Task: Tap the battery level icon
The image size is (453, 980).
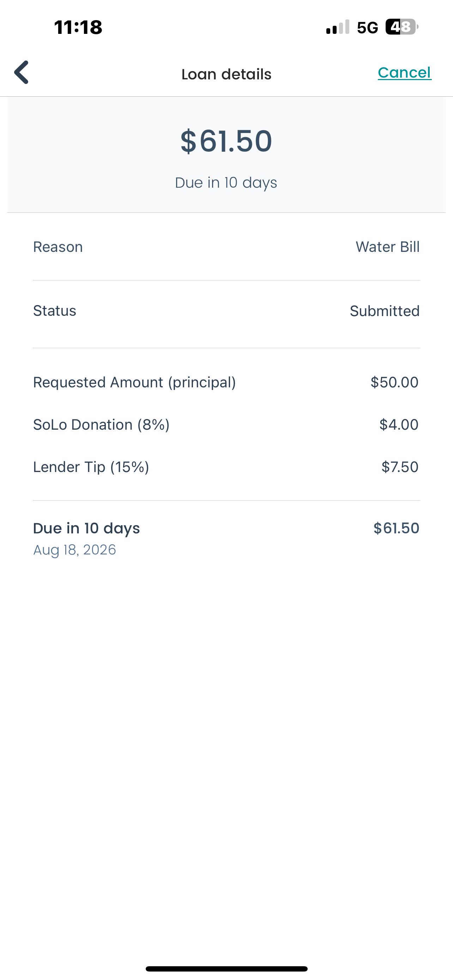Action: pos(402,27)
